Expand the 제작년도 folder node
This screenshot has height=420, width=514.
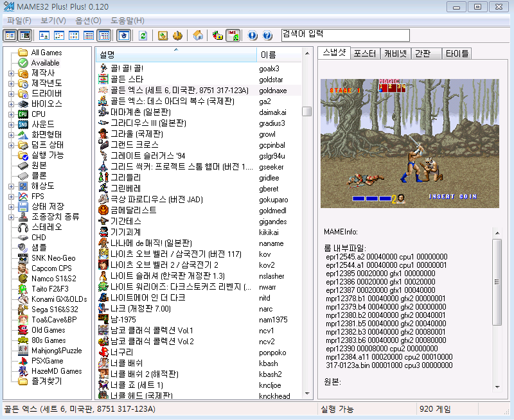tap(11, 83)
